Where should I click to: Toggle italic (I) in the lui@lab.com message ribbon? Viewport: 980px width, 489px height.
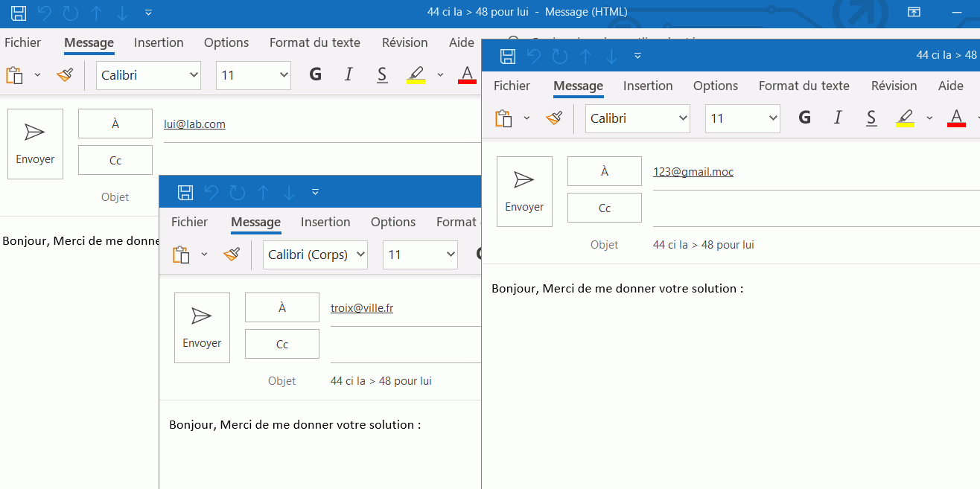tap(349, 74)
